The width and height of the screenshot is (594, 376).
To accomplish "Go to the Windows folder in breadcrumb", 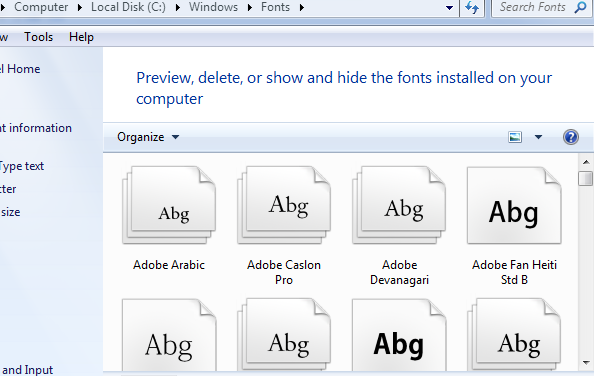I will (x=213, y=7).
